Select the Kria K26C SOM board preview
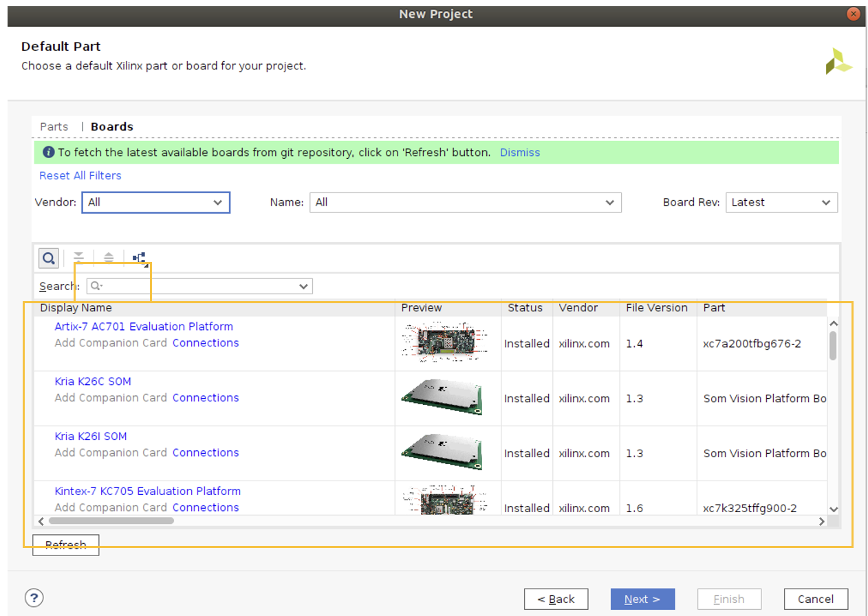The width and height of the screenshot is (868, 616). 442,397
